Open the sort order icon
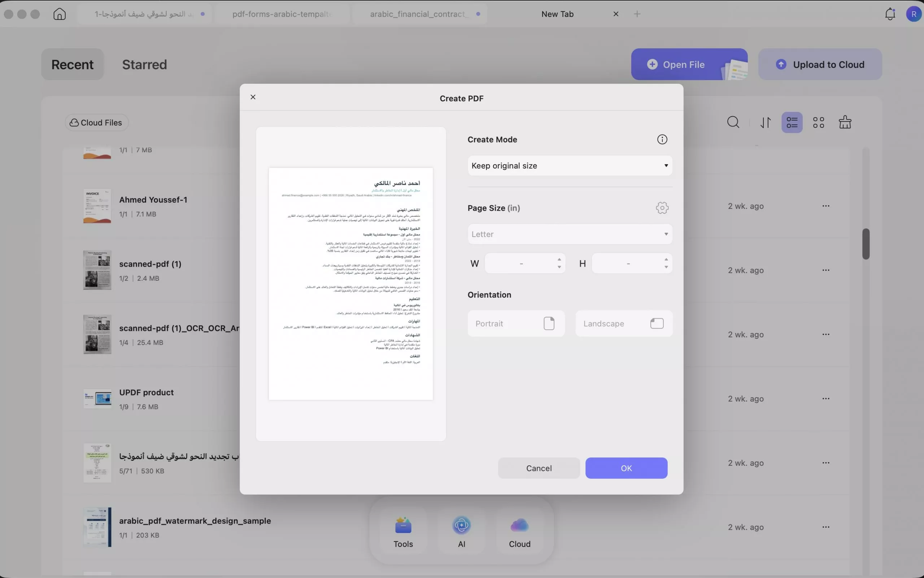 tap(765, 122)
